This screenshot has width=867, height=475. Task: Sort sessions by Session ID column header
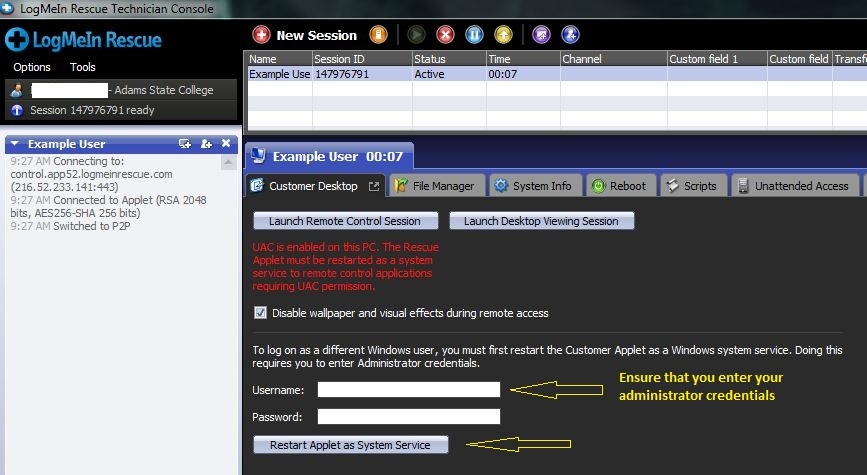pos(362,59)
